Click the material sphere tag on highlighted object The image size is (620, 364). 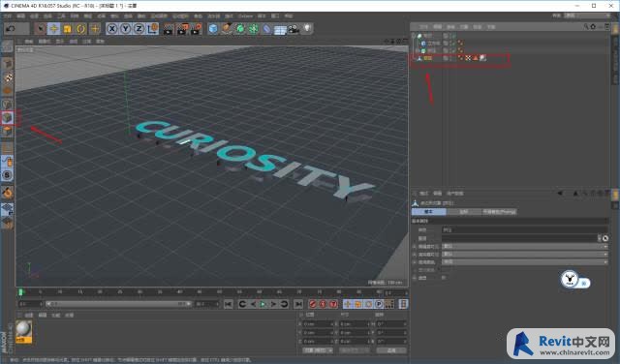pyautogui.click(x=482, y=58)
